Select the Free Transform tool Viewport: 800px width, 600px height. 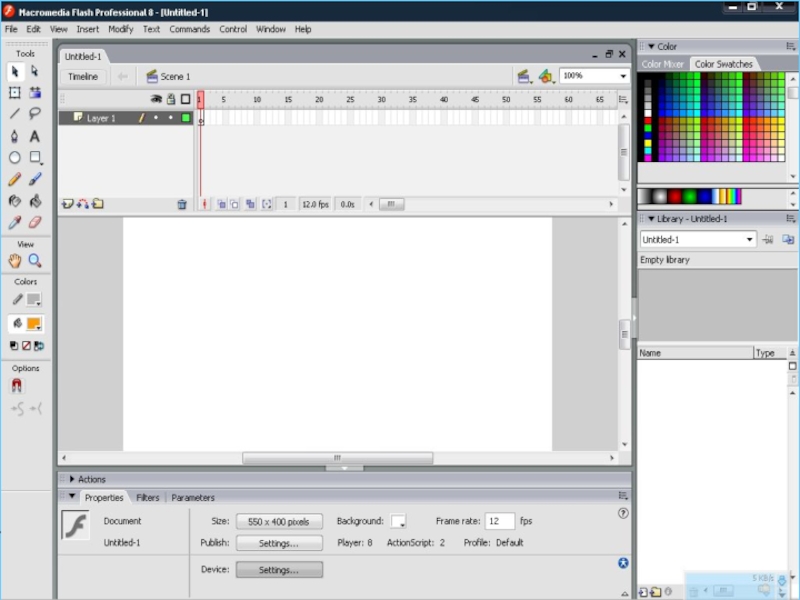(x=15, y=93)
